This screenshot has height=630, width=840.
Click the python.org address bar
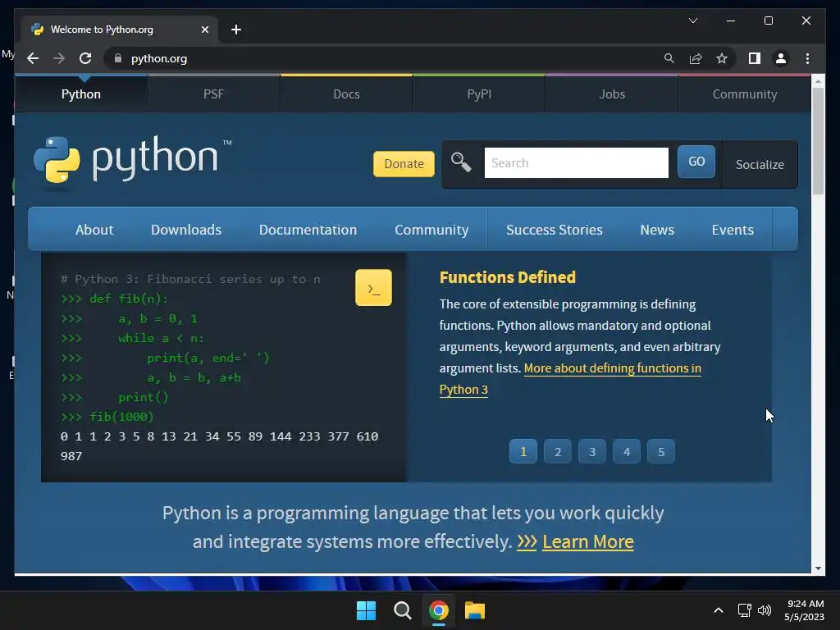[386, 58]
